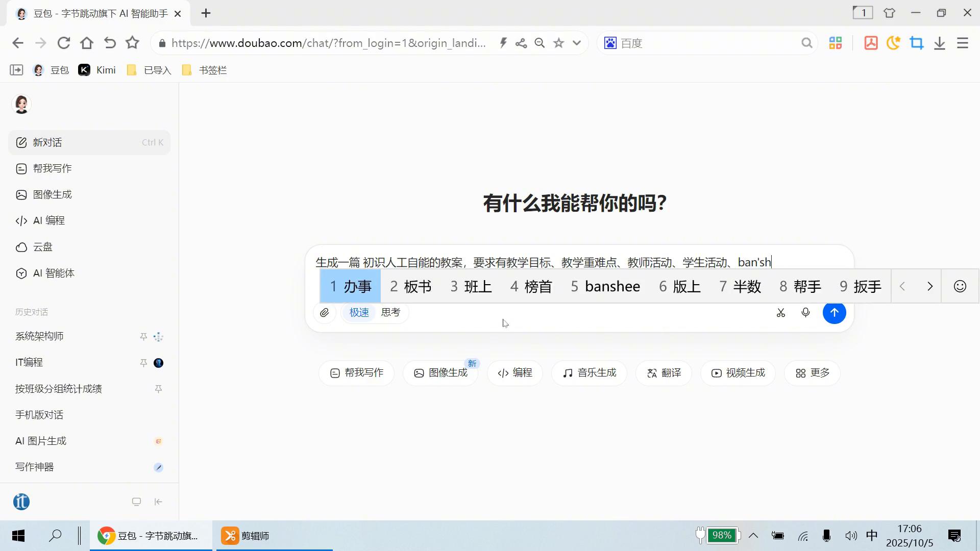
Task: Unpin the 系统架构师 conversation
Action: (143, 337)
